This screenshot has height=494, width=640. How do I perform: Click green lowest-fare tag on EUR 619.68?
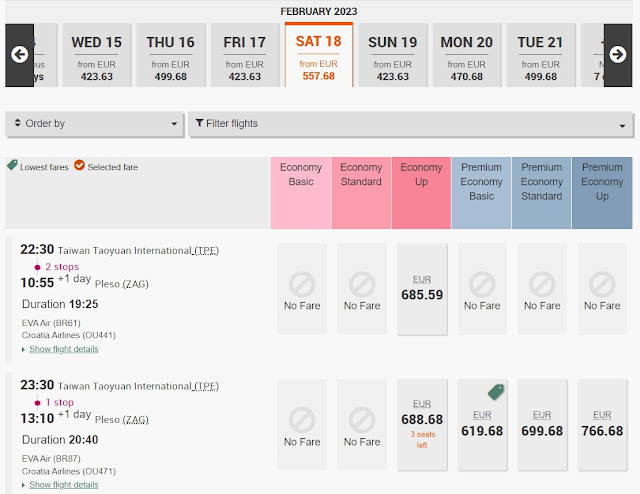(x=496, y=392)
